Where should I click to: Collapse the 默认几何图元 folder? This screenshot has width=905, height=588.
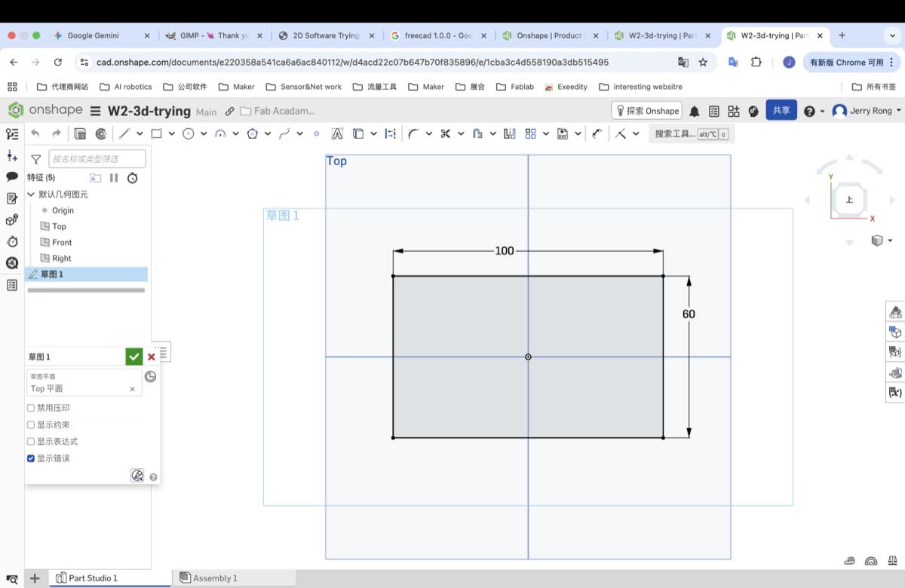(31, 194)
